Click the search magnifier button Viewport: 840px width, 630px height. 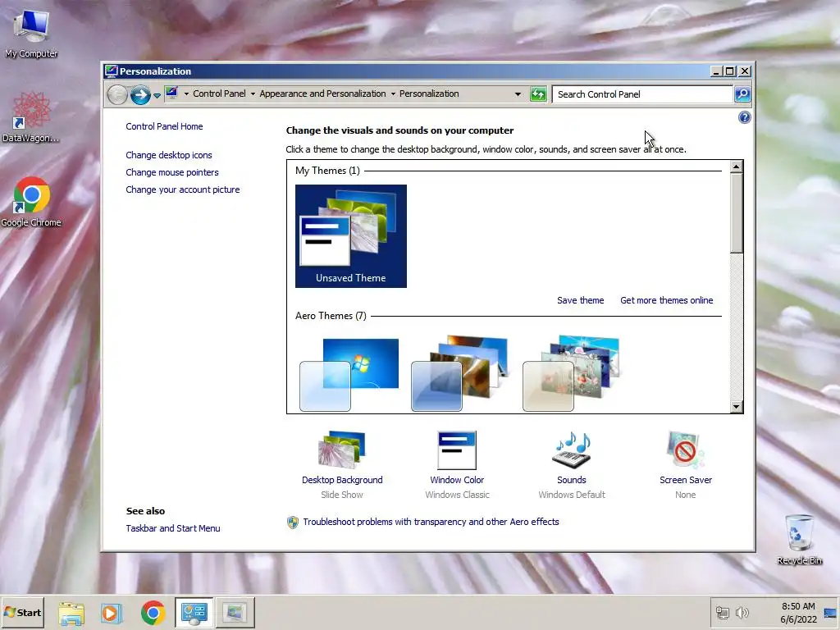point(742,94)
